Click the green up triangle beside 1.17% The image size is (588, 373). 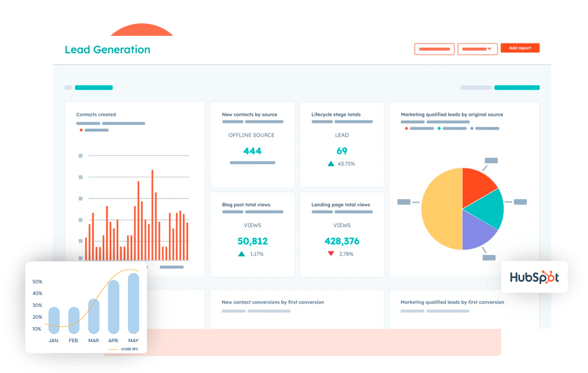[x=242, y=254]
